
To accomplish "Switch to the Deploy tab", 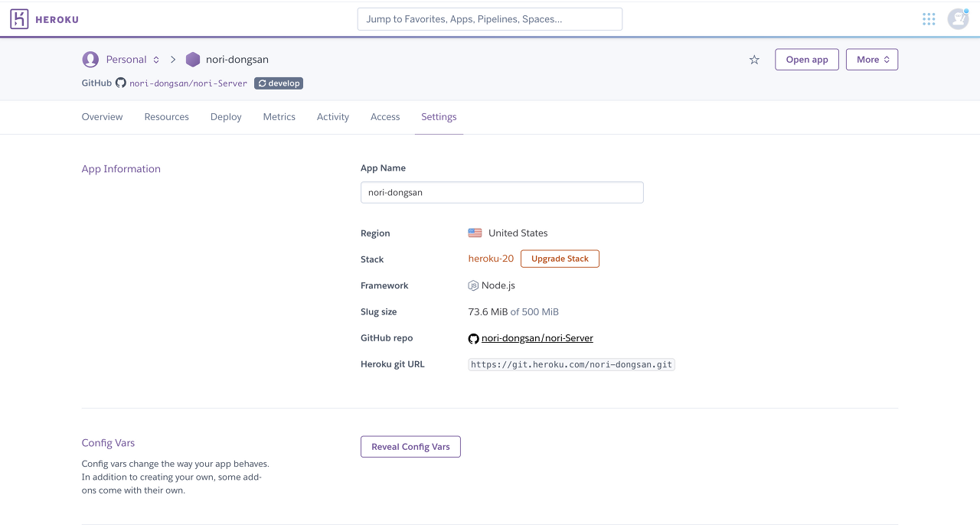I will [226, 117].
